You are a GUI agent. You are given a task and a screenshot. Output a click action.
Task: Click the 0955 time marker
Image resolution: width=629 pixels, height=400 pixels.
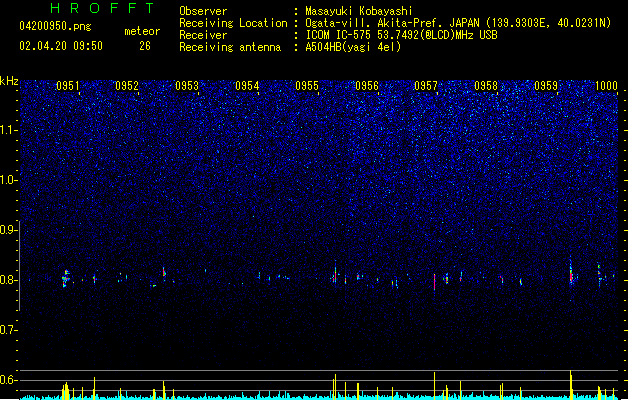click(307, 85)
